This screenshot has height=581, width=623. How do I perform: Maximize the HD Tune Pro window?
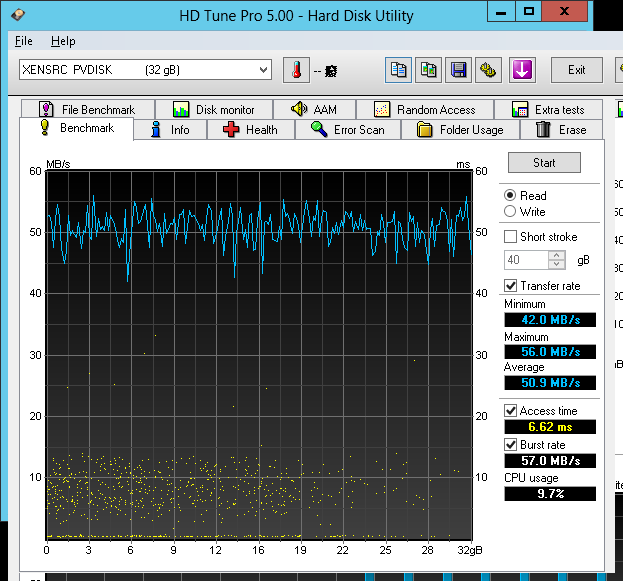(529, 11)
